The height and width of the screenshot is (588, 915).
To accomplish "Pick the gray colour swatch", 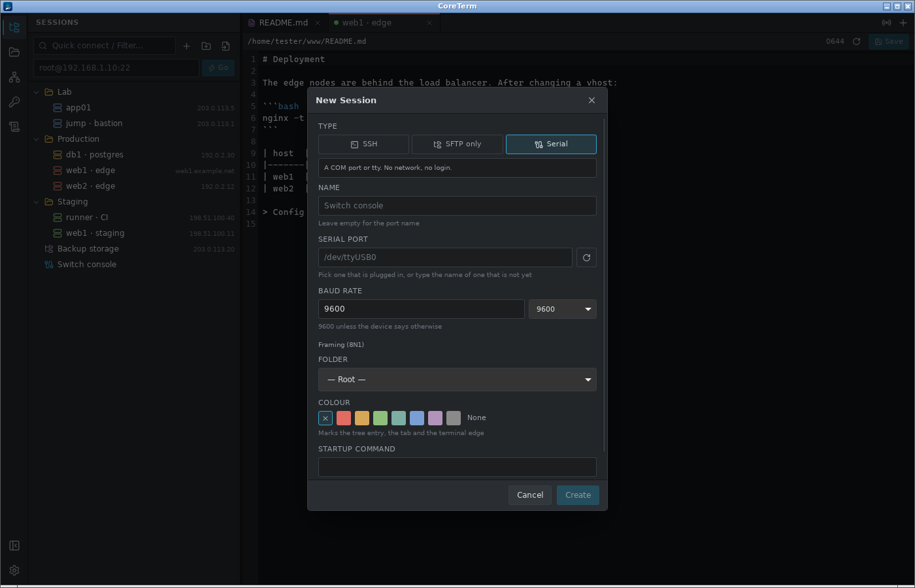I will point(454,418).
